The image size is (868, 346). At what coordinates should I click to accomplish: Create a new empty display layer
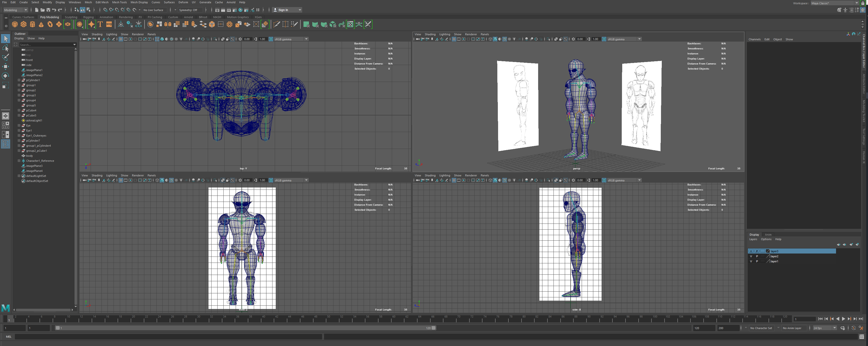click(x=851, y=245)
